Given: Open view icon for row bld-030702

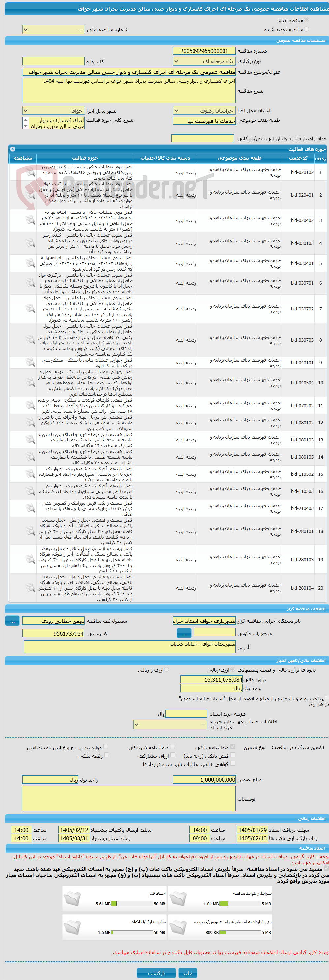Looking at the screenshot, I should pos(30,309).
